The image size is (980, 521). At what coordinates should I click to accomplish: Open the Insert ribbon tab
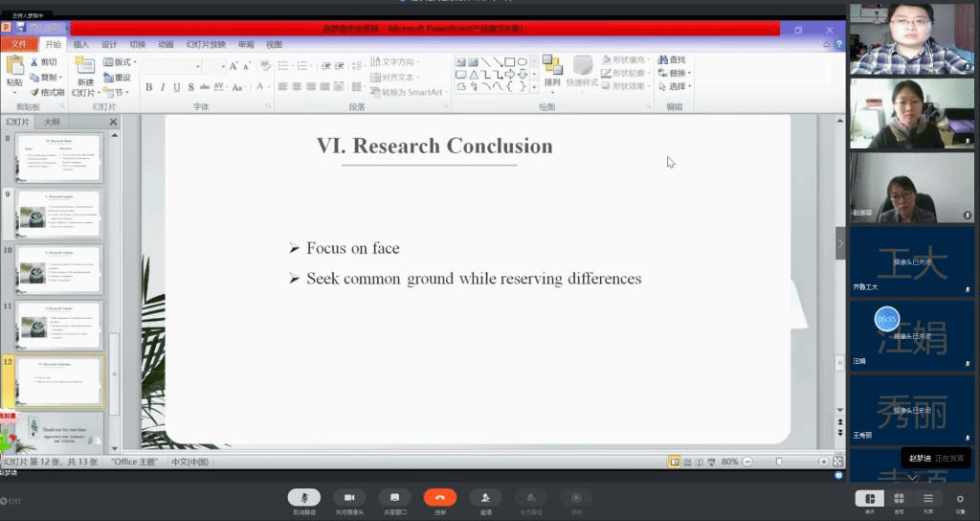[81, 44]
